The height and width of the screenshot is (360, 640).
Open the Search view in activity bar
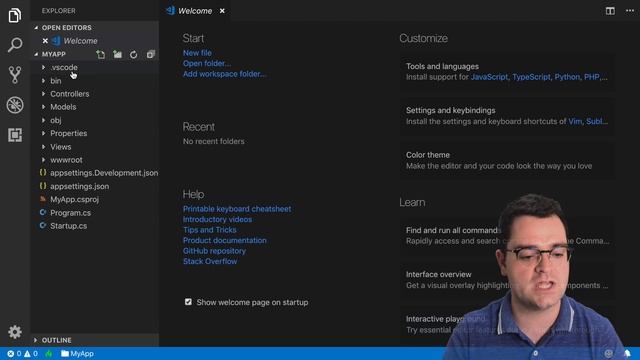[15, 45]
